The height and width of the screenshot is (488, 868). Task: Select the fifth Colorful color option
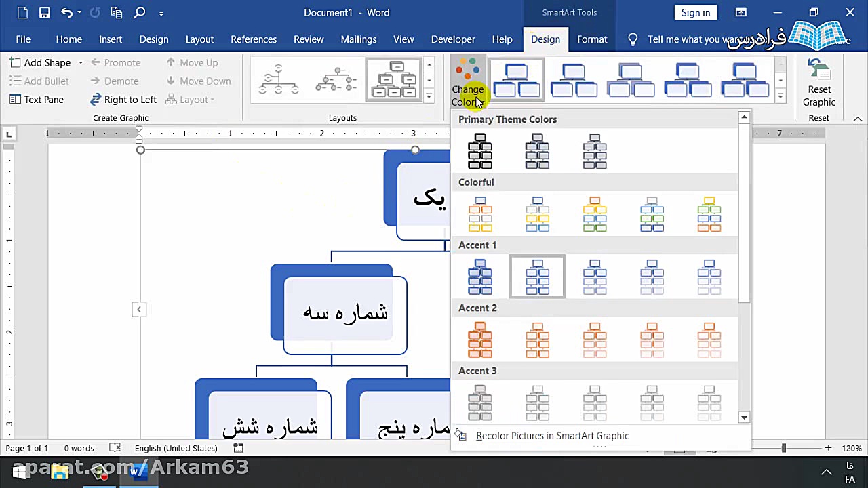(709, 214)
